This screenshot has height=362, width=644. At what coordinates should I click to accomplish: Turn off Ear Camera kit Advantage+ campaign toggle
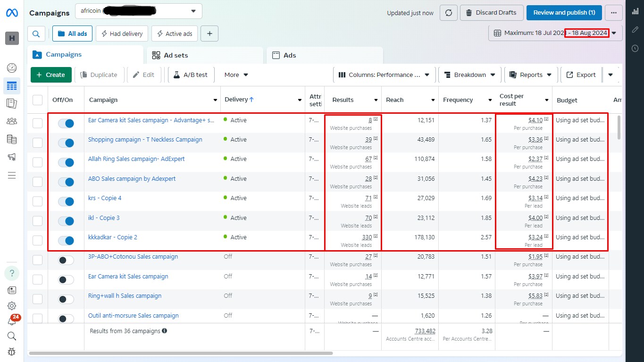click(x=66, y=123)
